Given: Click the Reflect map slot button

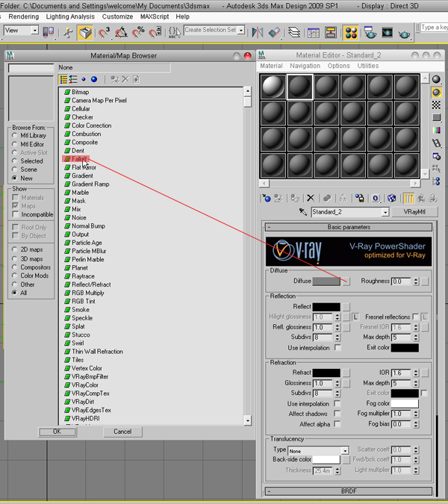Looking at the screenshot, I should 346,307.
